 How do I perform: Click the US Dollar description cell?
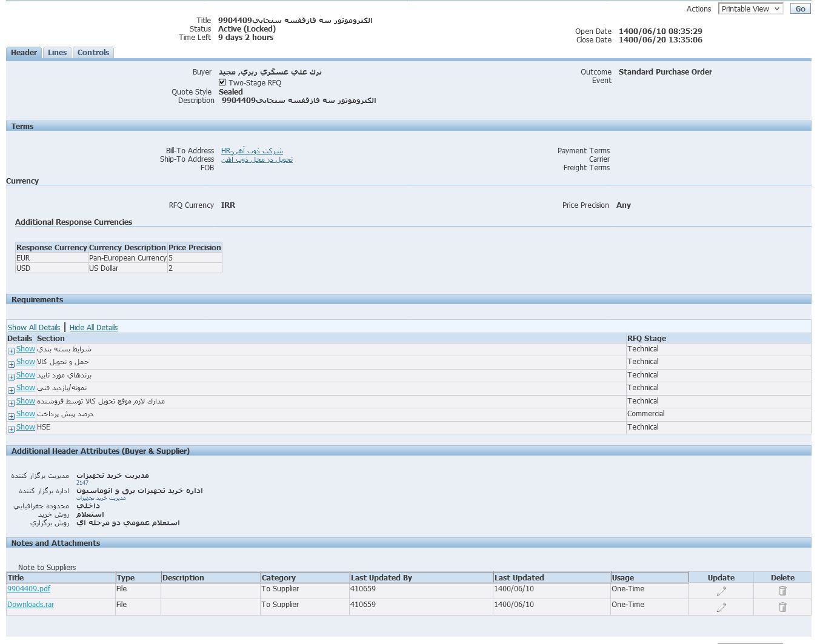[127, 268]
